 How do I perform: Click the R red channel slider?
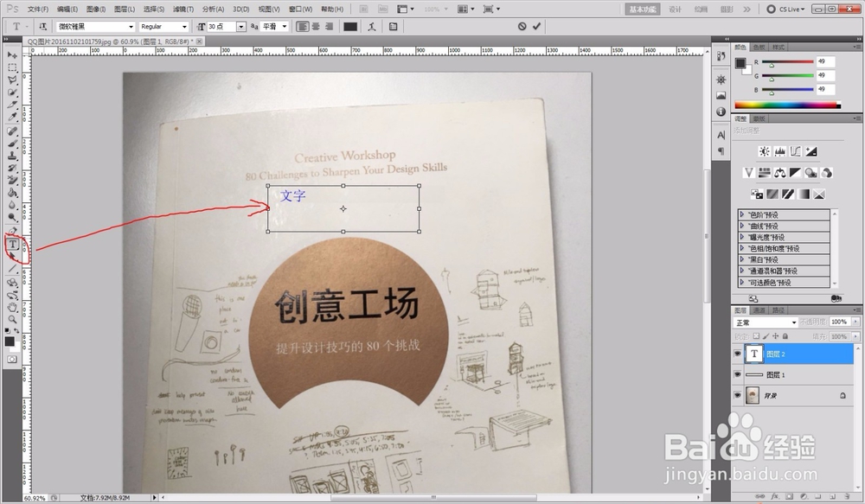pyautogui.click(x=788, y=61)
